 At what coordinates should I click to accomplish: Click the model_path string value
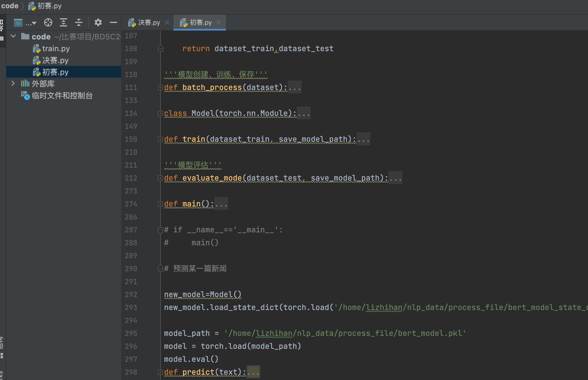click(x=345, y=333)
